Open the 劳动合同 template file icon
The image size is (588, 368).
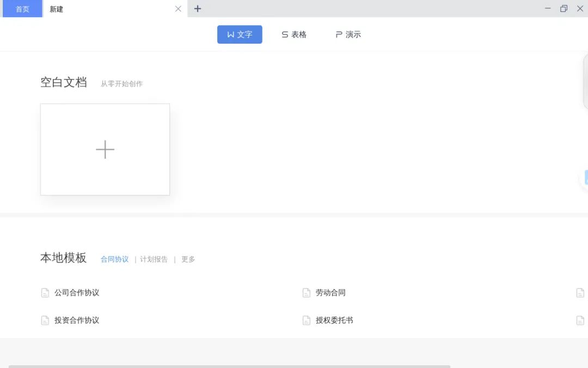[307, 292]
